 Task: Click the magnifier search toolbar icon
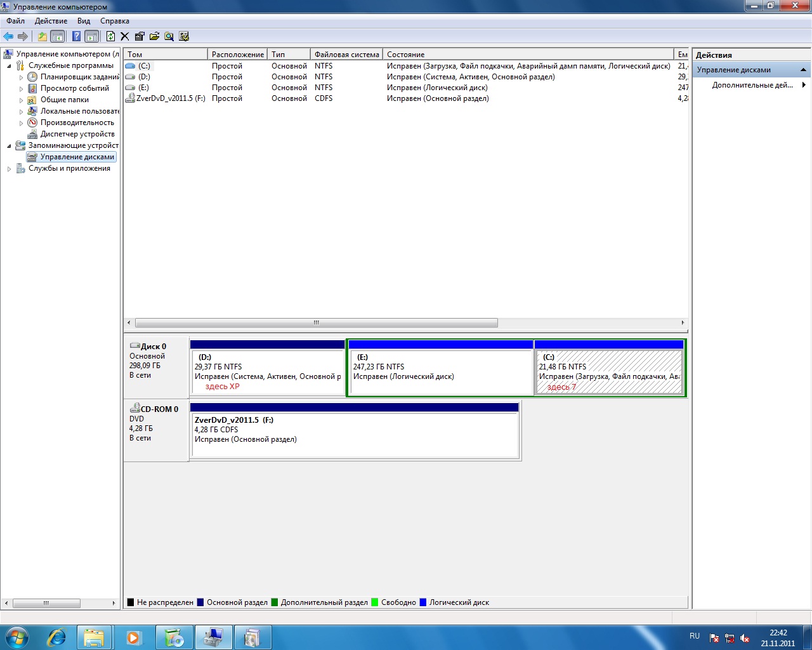[169, 36]
